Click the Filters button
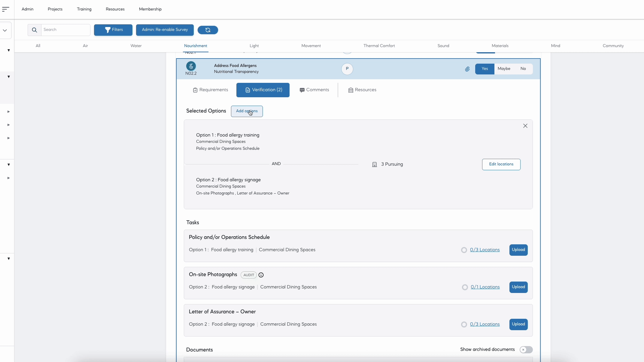Viewport: 644px width, 362px height. point(113,30)
